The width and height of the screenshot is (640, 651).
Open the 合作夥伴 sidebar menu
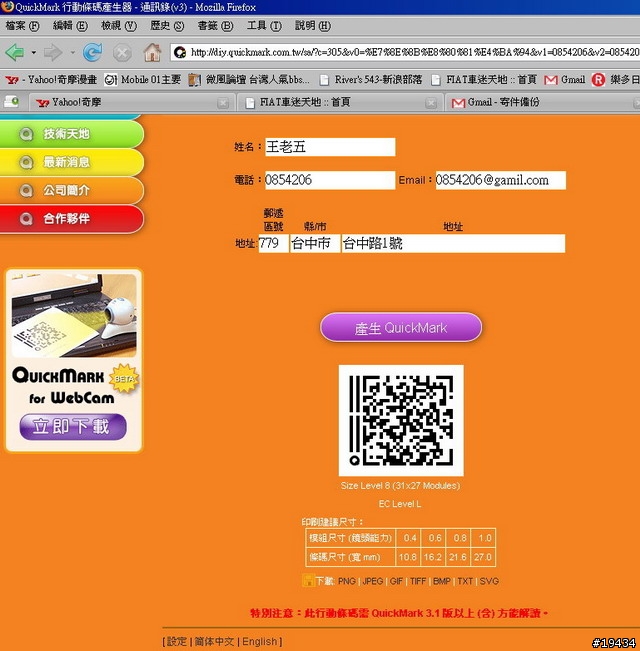point(71,218)
